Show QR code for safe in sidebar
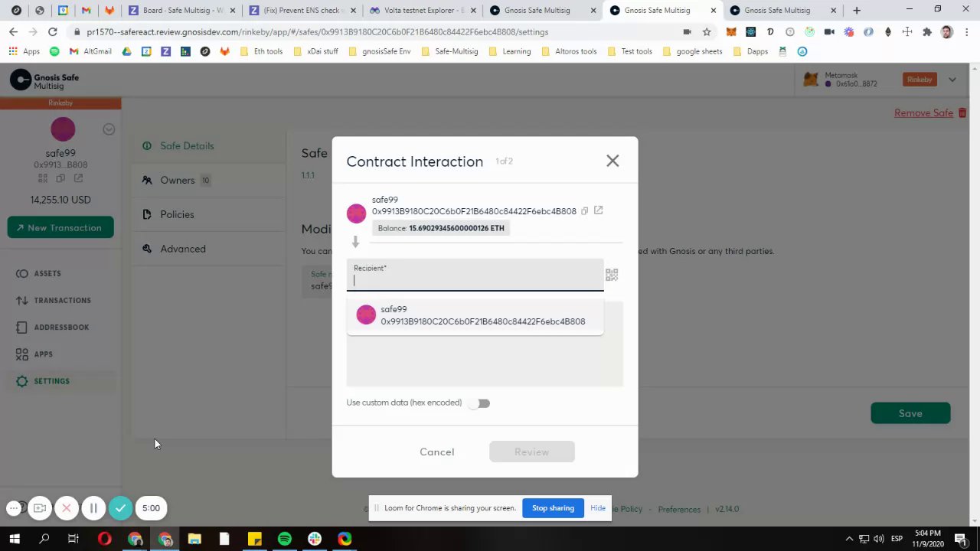The height and width of the screenshot is (551, 980). click(43, 178)
